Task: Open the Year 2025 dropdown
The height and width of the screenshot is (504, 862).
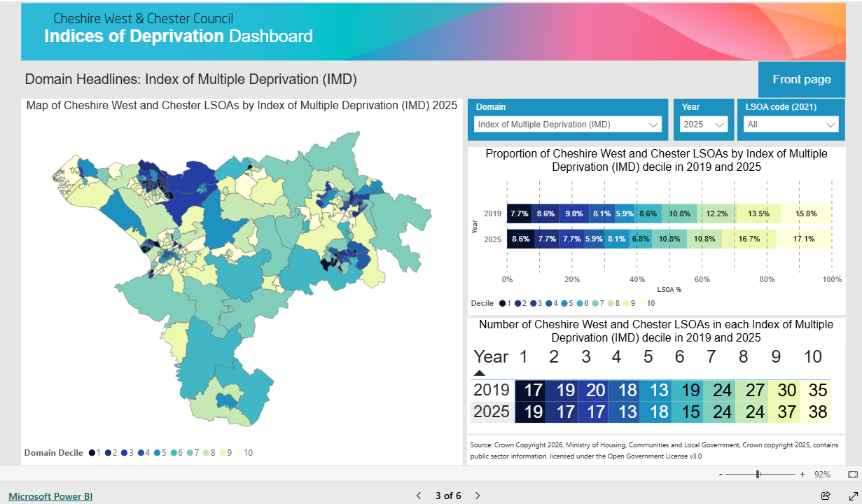Action: pyautogui.click(x=704, y=125)
